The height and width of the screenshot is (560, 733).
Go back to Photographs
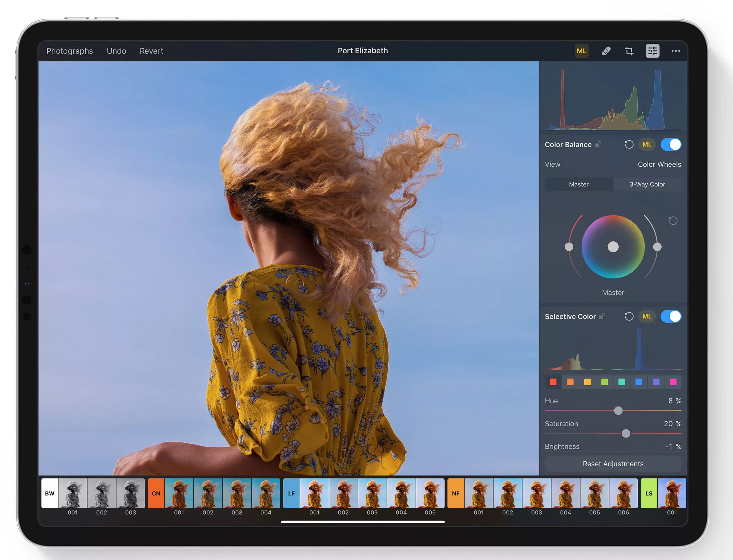[70, 51]
